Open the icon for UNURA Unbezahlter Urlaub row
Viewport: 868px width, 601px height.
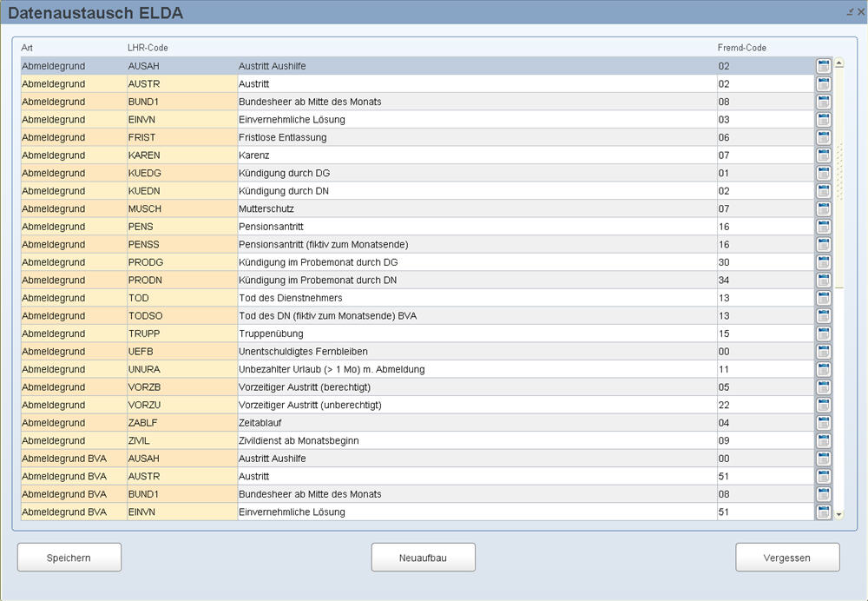coord(823,369)
